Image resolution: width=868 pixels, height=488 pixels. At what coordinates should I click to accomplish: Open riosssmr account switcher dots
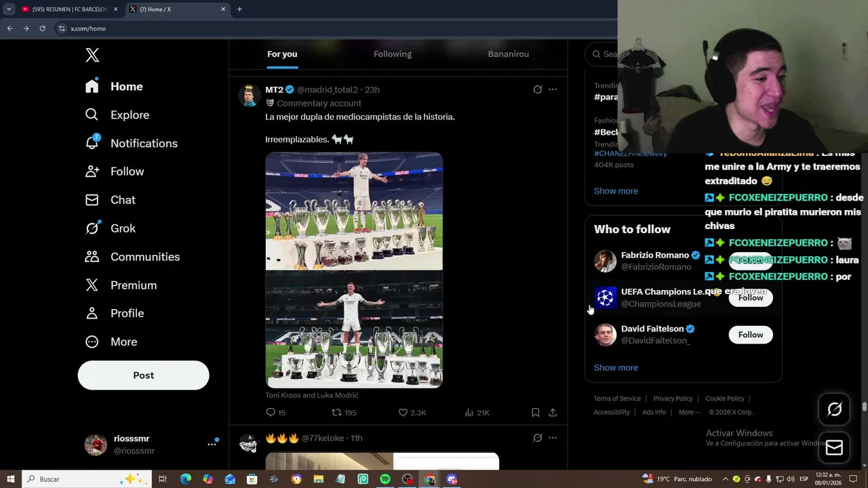point(212,445)
